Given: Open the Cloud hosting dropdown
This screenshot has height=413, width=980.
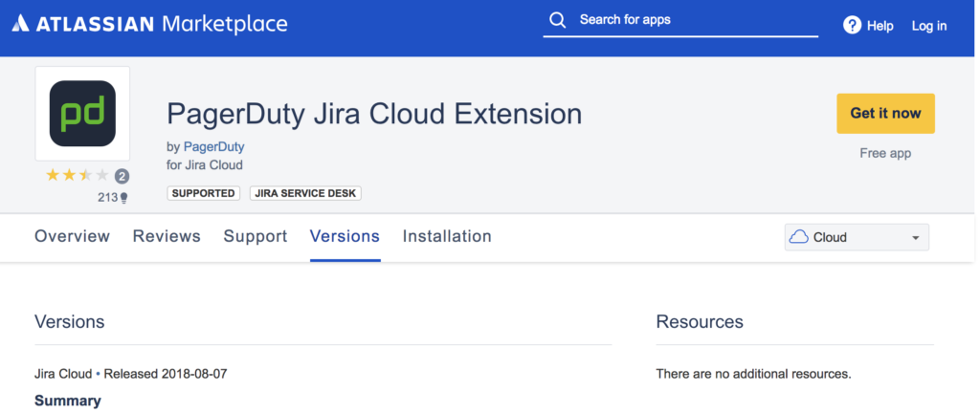Looking at the screenshot, I should (857, 237).
